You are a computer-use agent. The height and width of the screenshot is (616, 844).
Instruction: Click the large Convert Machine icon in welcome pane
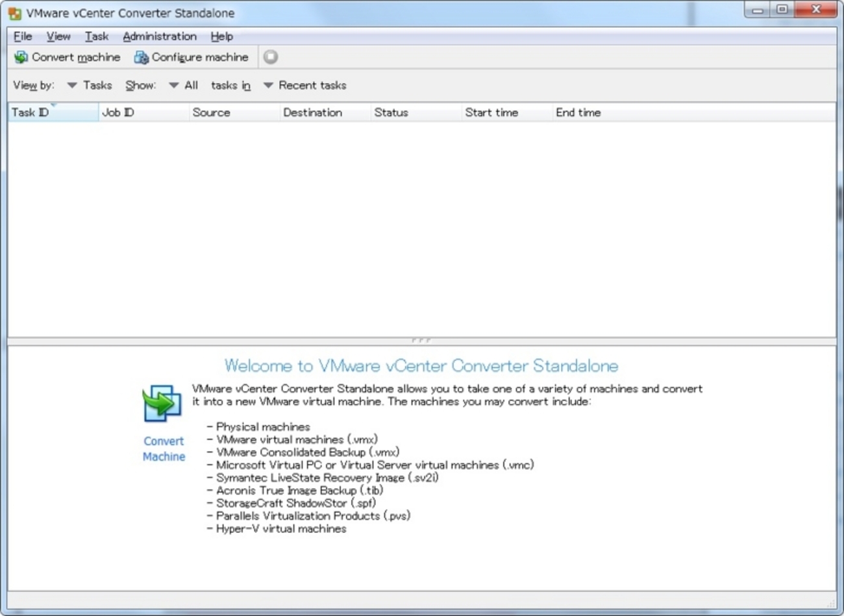coord(162,403)
